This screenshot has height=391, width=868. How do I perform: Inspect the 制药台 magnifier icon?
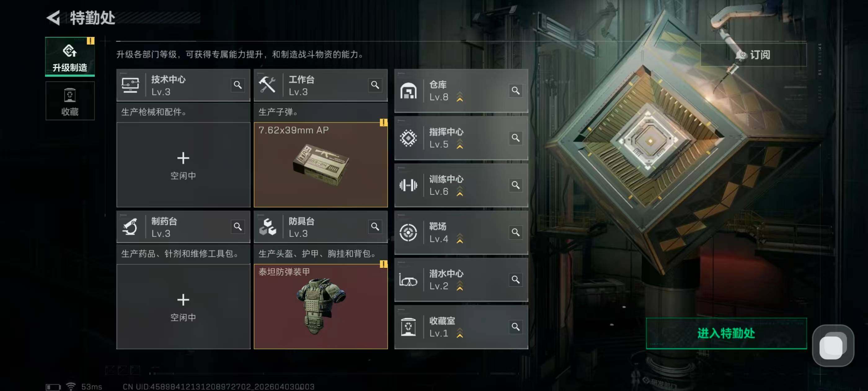pyautogui.click(x=237, y=227)
